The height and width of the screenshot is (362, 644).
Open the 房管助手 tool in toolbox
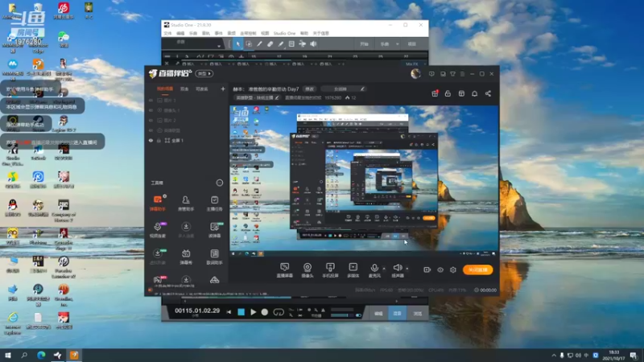coord(186,203)
